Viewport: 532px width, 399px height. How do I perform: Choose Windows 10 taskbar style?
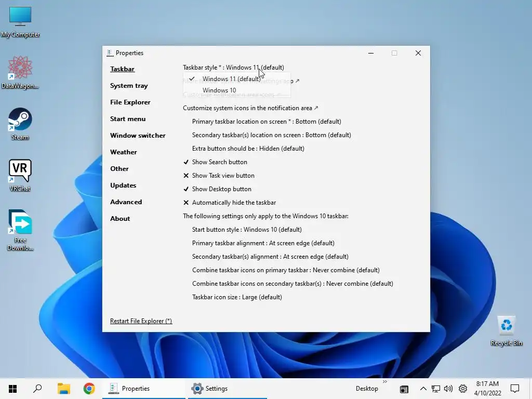(237, 90)
